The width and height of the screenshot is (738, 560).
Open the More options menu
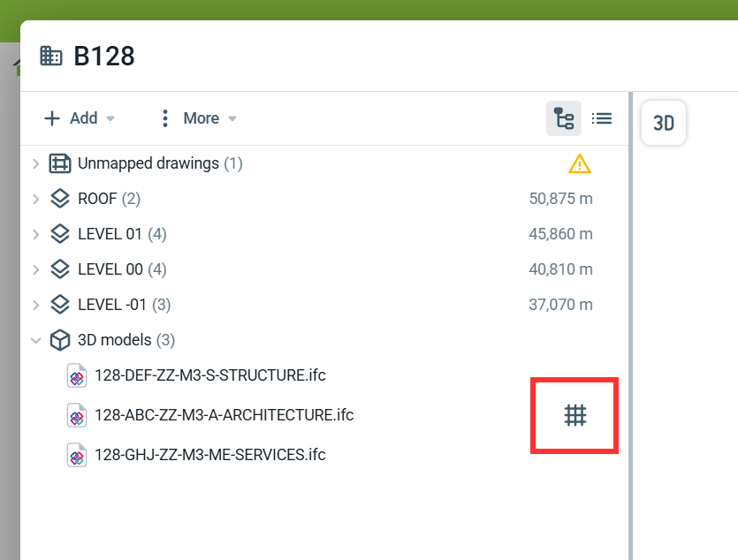pyautogui.click(x=197, y=118)
